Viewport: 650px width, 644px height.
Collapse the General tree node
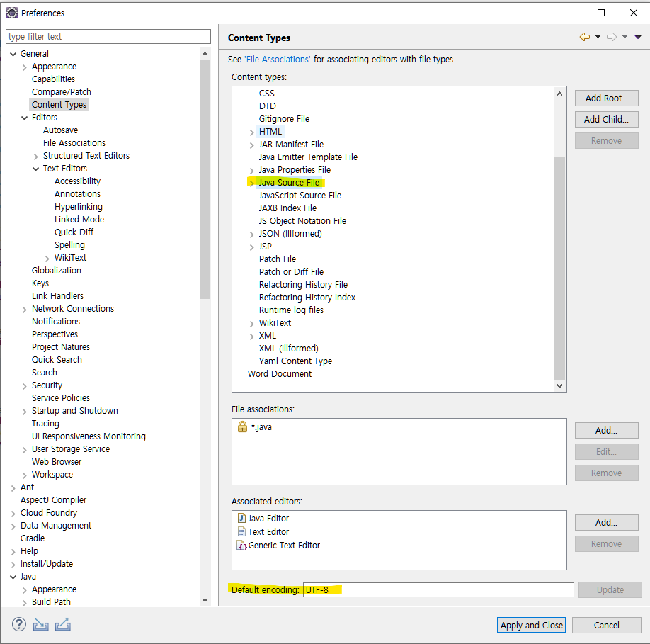click(x=13, y=54)
